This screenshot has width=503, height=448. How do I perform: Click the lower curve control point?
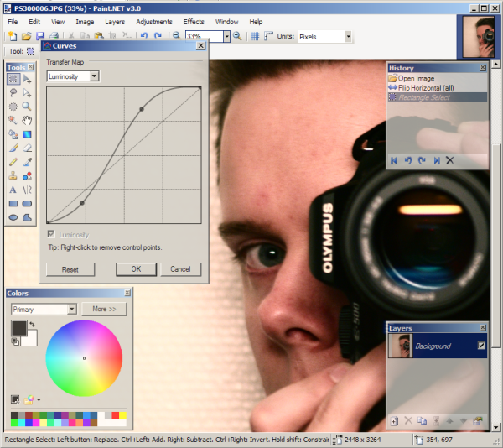click(x=82, y=203)
